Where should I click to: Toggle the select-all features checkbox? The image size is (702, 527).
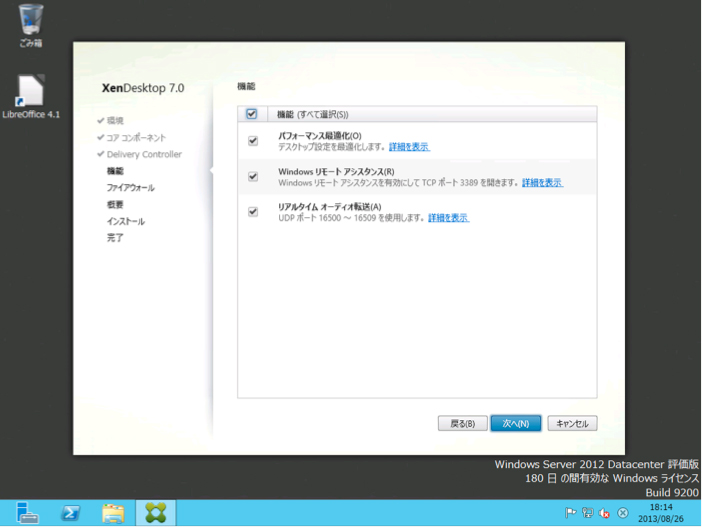pos(252,114)
